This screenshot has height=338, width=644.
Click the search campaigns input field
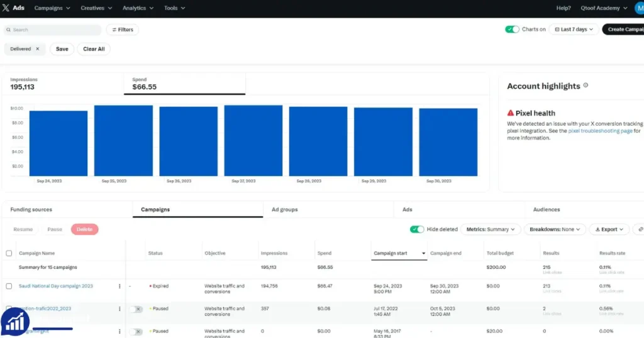click(x=53, y=30)
